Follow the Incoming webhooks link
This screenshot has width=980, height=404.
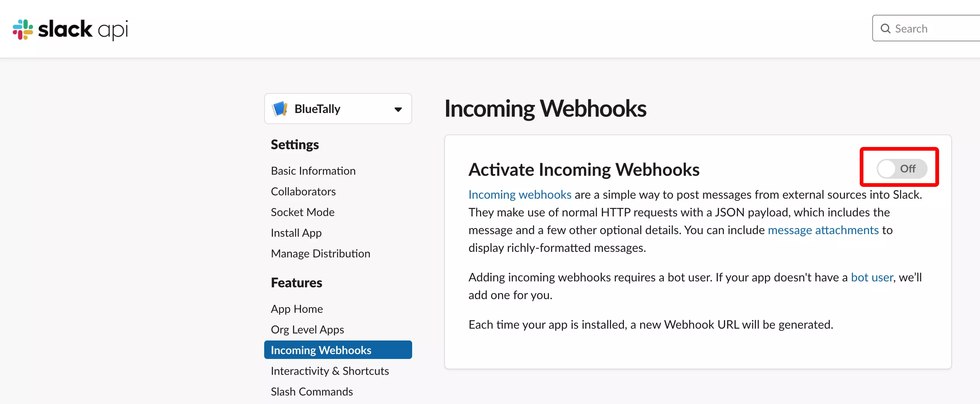520,195
